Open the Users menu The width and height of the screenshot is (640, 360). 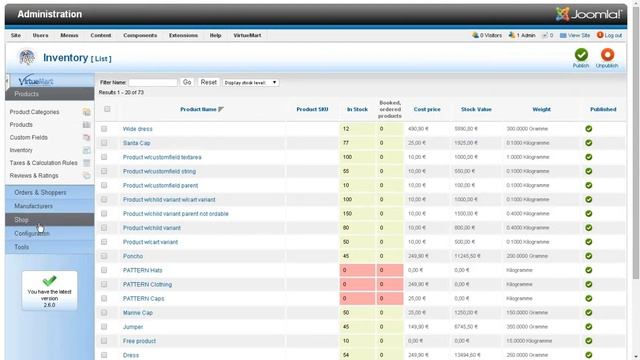40,36
